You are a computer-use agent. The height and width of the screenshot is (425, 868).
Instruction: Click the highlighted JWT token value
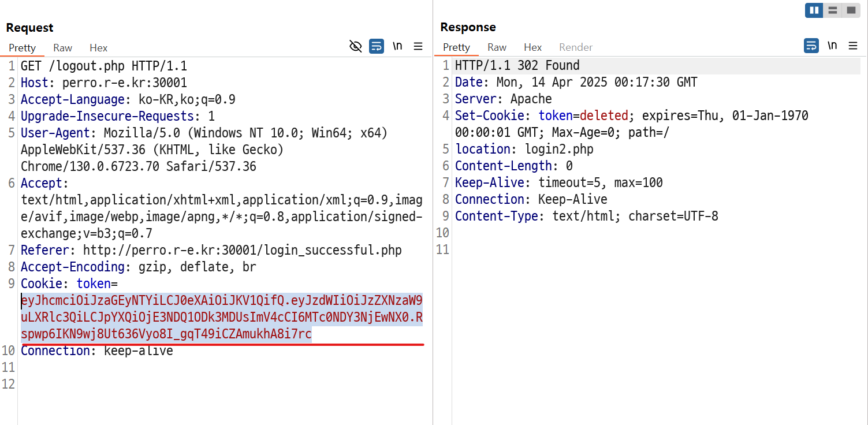(222, 318)
